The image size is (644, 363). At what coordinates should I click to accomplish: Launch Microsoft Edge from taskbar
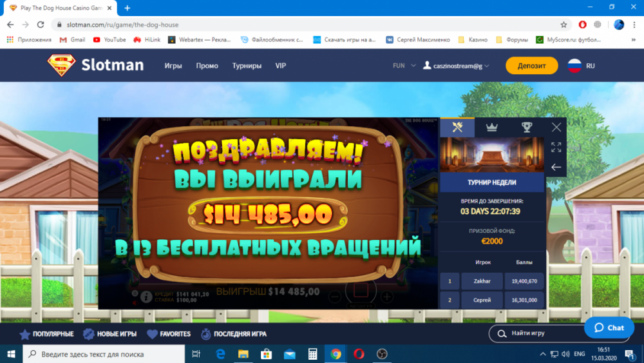click(x=220, y=354)
